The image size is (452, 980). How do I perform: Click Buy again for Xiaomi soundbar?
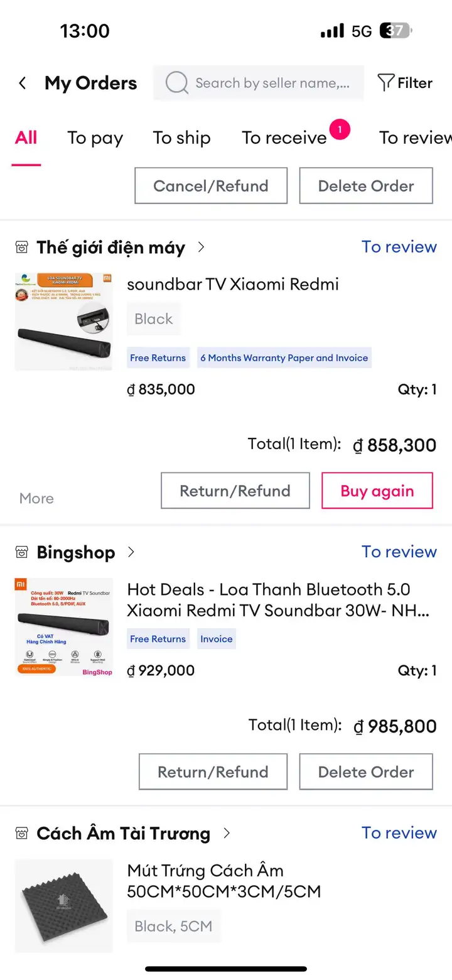coord(377,491)
